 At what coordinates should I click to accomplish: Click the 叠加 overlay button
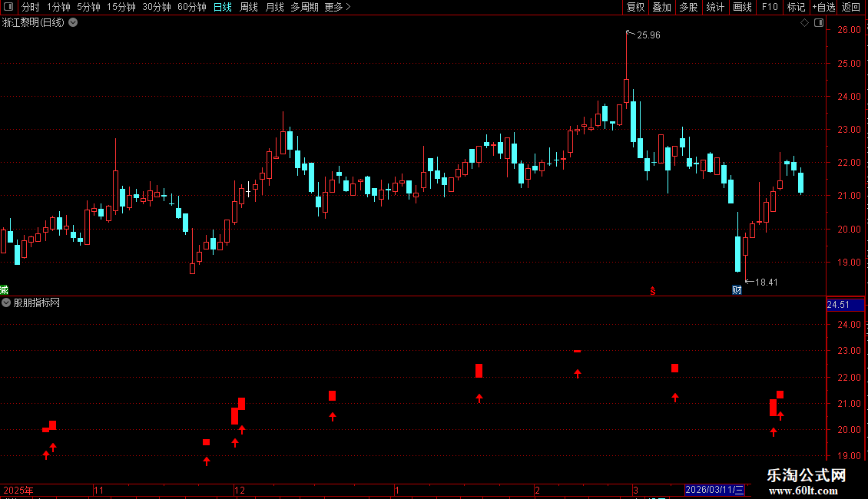pos(661,7)
